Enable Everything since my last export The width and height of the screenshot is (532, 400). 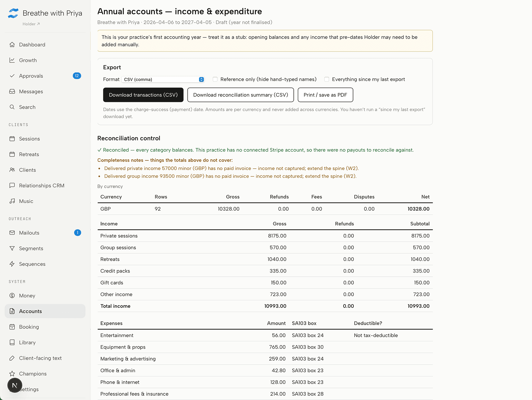coord(327,79)
